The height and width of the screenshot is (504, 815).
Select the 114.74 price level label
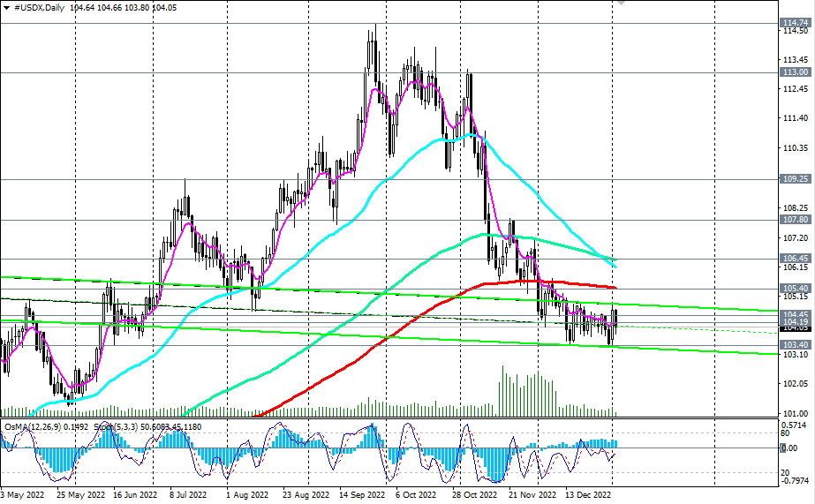(x=793, y=22)
